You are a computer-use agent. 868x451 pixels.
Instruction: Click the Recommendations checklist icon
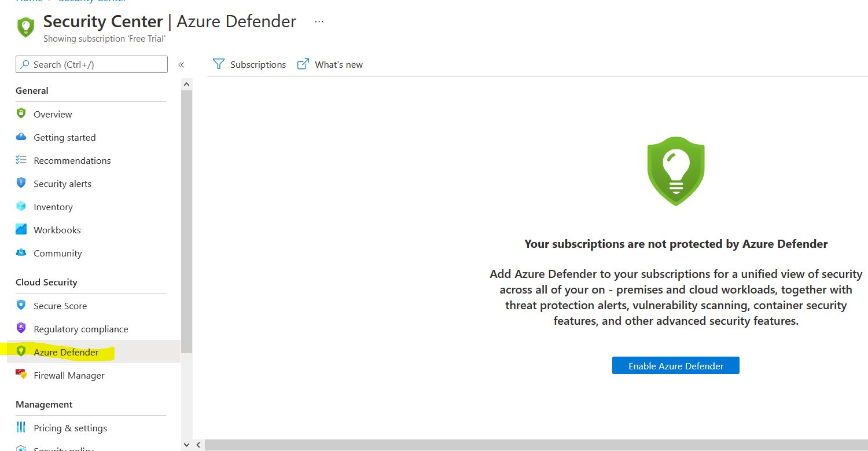(x=21, y=160)
